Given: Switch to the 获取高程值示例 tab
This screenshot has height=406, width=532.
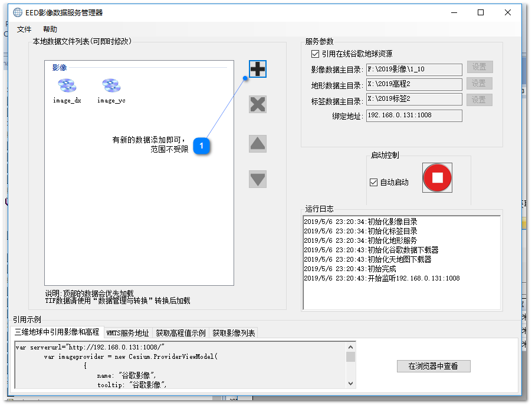Looking at the screenshot, I should [180, 333].
